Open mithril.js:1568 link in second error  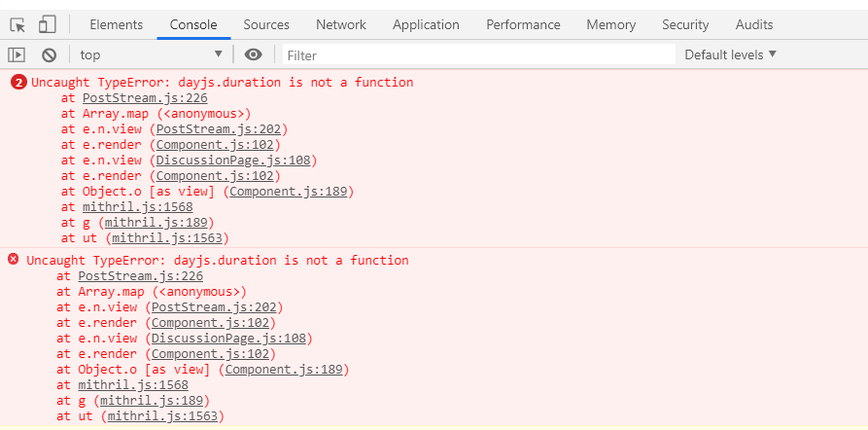[133, 384]
